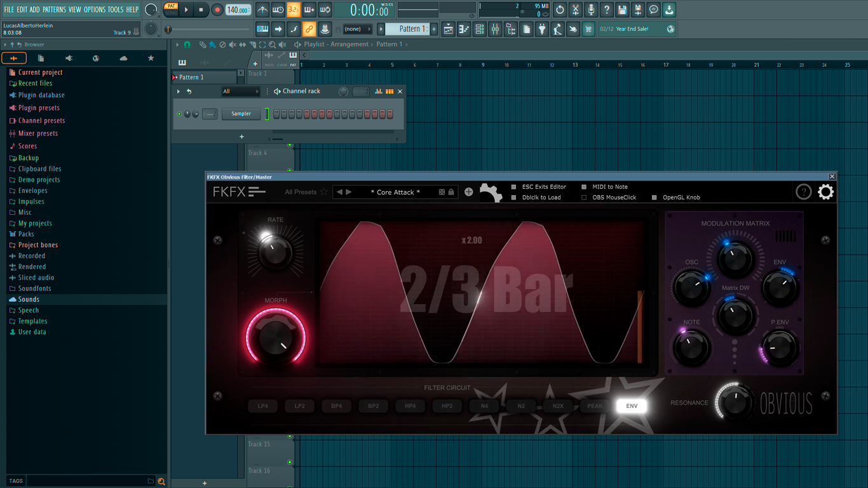Viewport: 868px width, 488px height.
Task: Toggle ESC Exits Editor checkbox
Action: (x=513, y=187)
